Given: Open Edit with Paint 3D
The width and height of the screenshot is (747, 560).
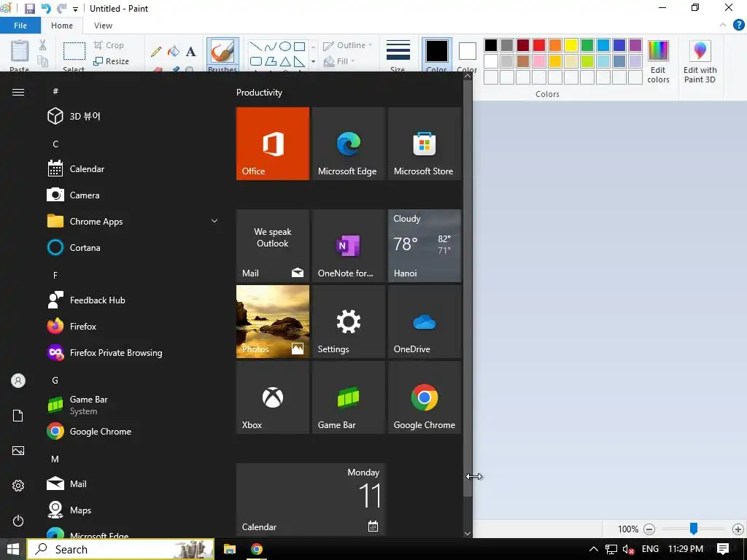Looking at the screenshot, I should (x=700, y=63).
